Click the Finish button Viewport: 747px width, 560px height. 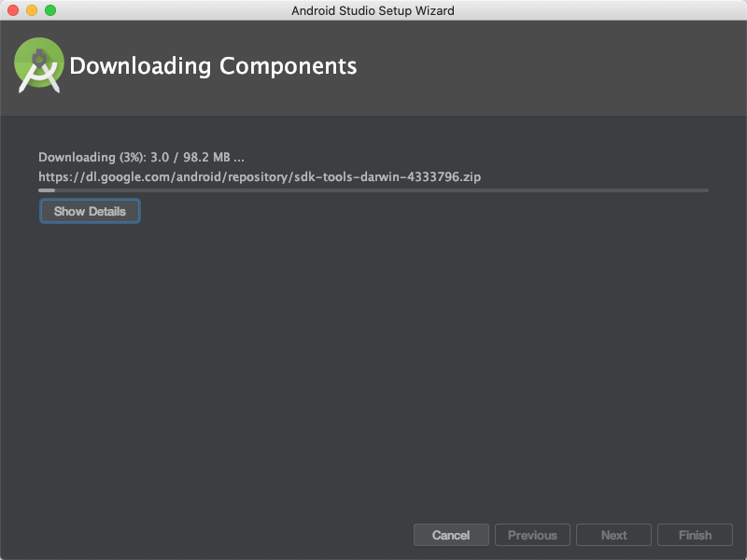click(x=695, y=535)
